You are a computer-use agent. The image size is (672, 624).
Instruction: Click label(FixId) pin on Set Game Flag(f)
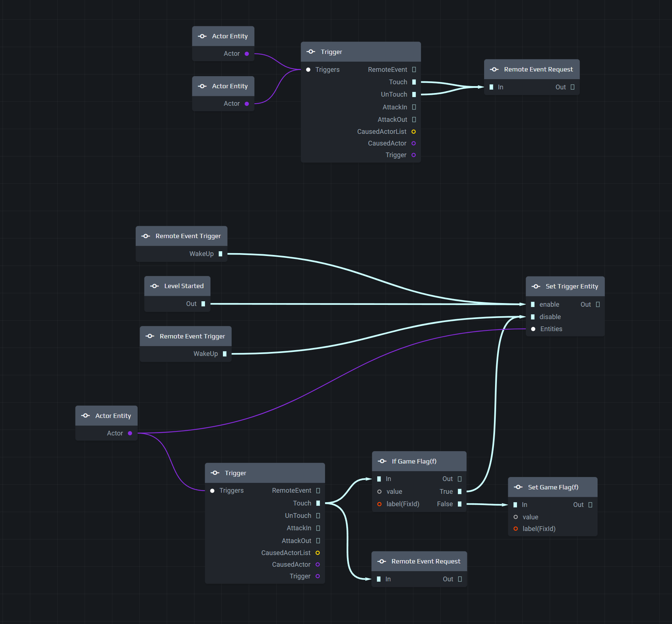pyautogui.click(x=515, y=529)
